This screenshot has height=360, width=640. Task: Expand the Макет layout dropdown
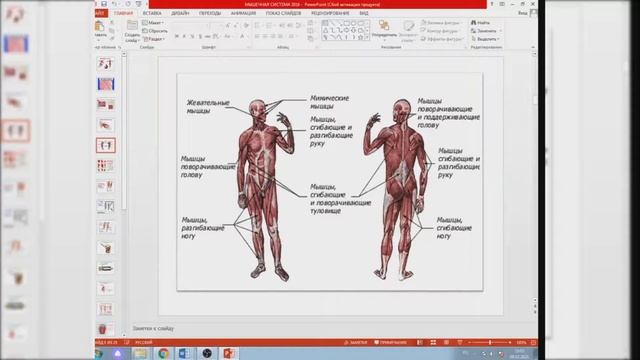click(153, 23)
